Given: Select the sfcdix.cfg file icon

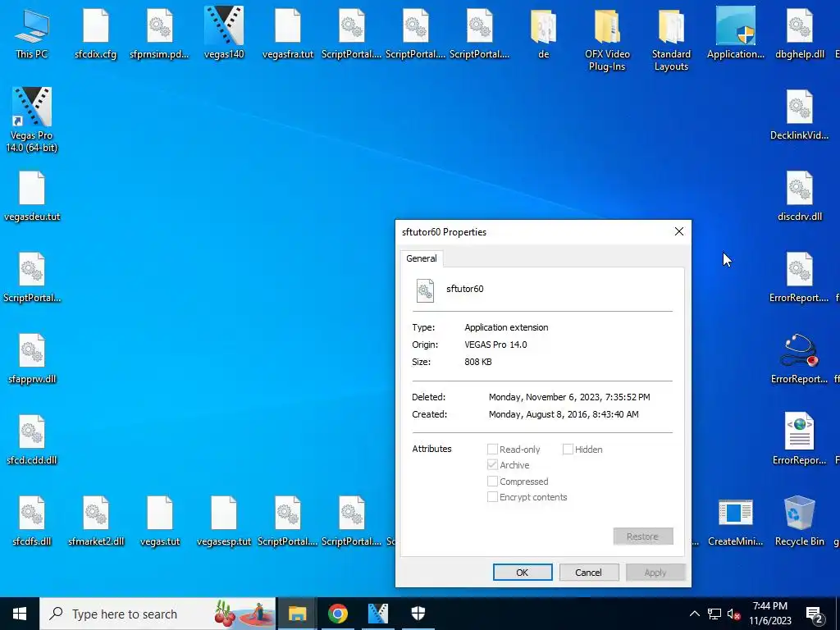Looking at the screenshot, I should pyautogui.click(x=96, y=34).
